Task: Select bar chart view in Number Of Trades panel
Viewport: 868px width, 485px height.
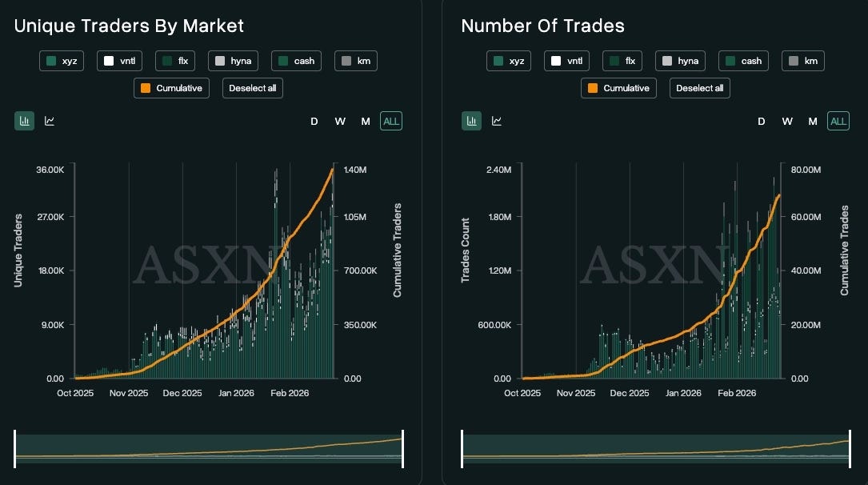Action: click(x=472, y=121)
